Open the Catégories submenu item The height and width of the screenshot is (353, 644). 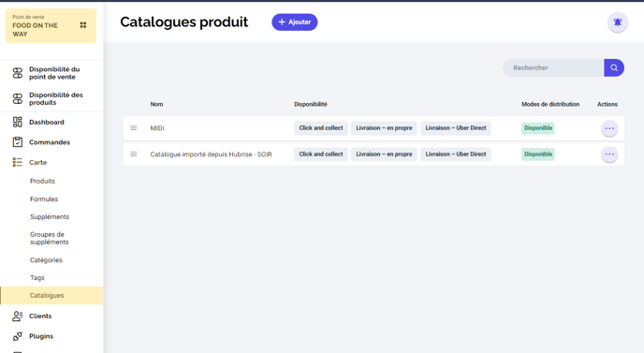(46, 260)
